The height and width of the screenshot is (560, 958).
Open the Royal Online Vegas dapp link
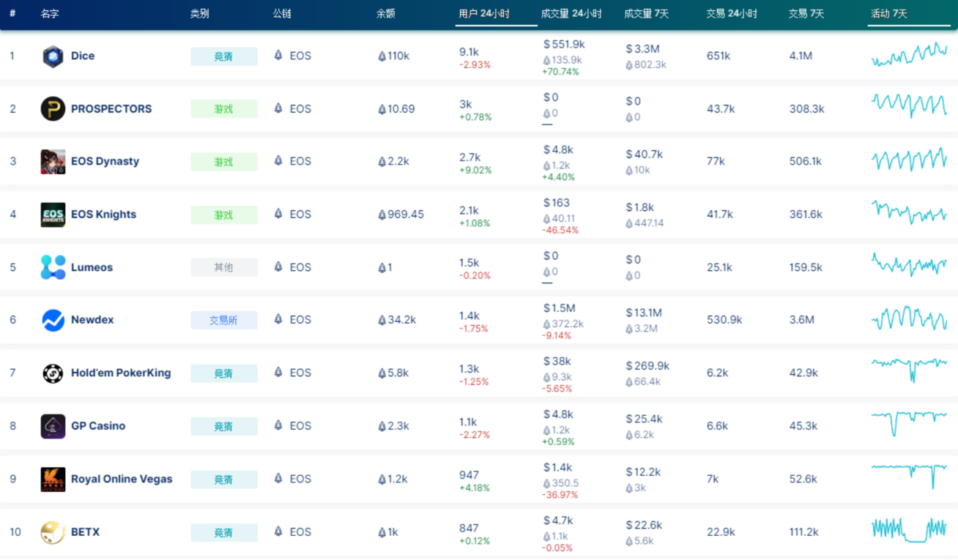pyautogui.click(x=122, y=479)
